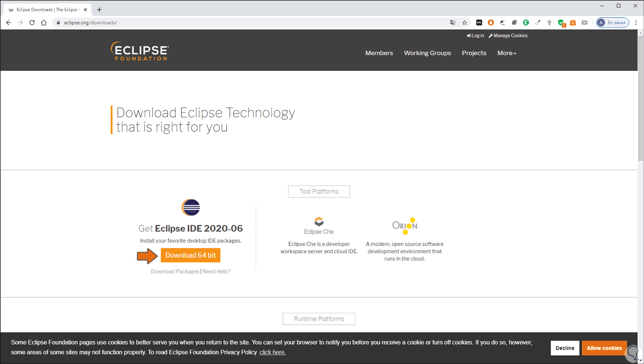This screenshot has height=364, width=644.
Task: Open the scraper tool extension
Action: (538, 22)
